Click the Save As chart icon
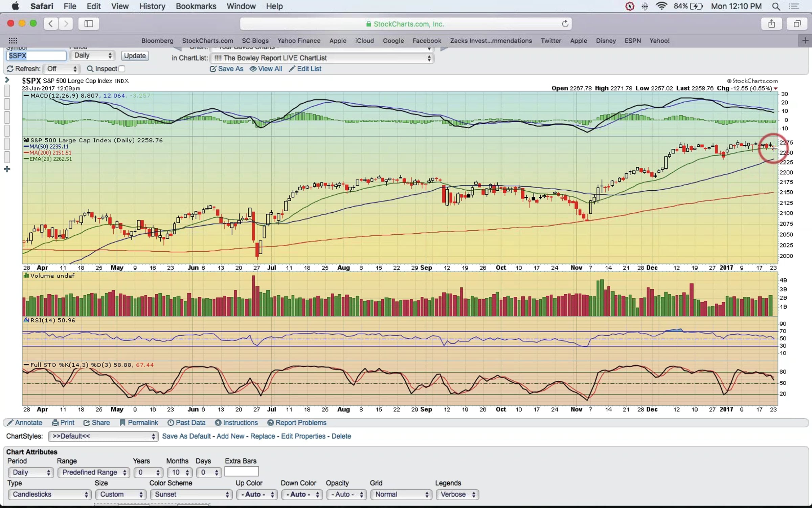Viewport: 812px width, 508px height. coord(213,69)
